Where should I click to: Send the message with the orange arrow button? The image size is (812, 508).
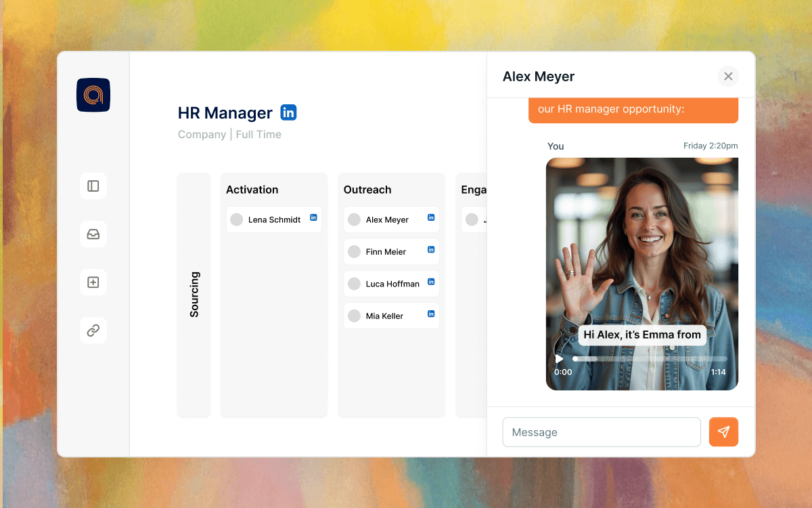click(723, 432)
